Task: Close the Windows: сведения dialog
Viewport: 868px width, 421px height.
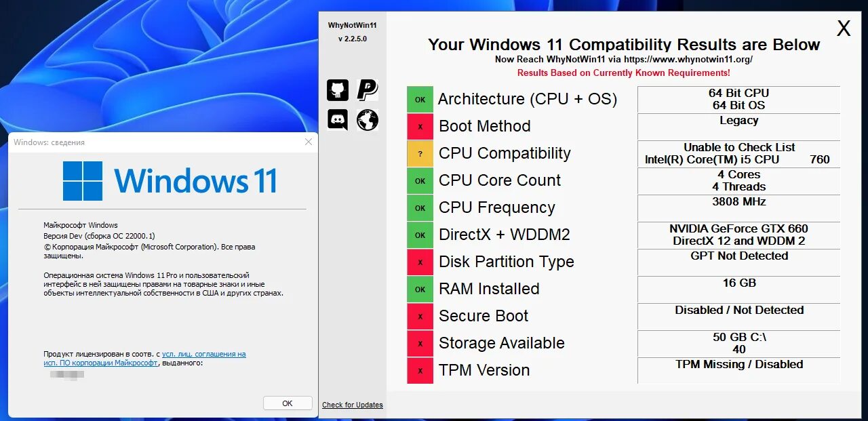Action: coord(309,142)
